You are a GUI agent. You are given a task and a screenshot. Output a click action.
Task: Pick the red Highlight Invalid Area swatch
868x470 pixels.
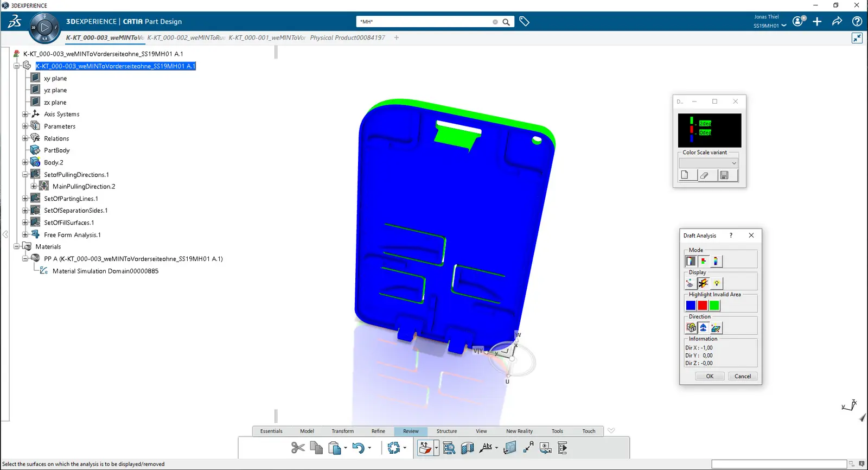coord(703,306)
